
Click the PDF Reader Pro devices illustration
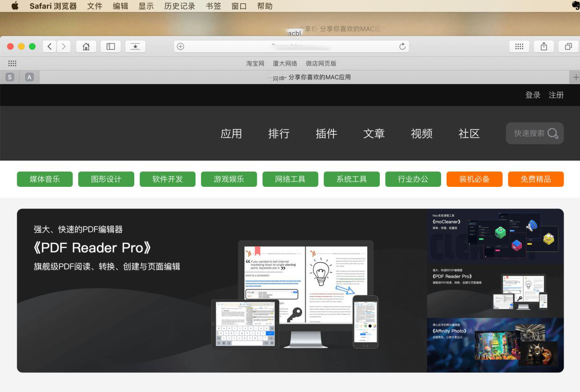point(296,294)
